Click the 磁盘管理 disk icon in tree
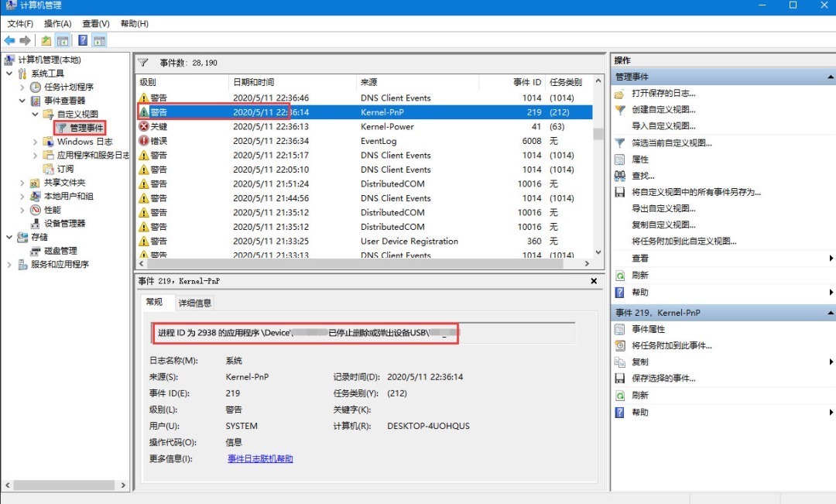Image resolution: width=836 pixels, height=504 pixels. pyautogui.click(x=36, y=251)
